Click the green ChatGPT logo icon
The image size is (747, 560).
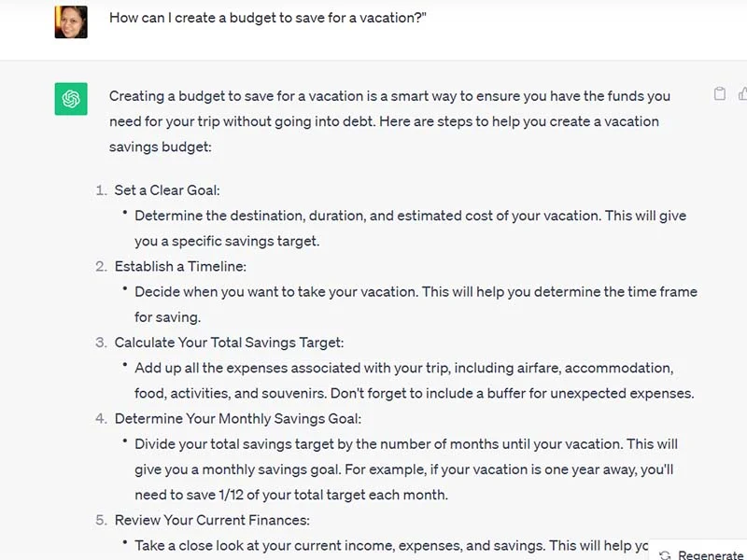(x=71, y=99)
